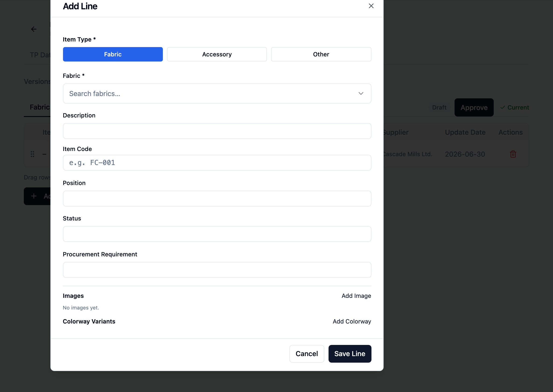Click the Status input field
Image resolution: width=553 pixels, height=392 pixels.
[x=217, y=234]
